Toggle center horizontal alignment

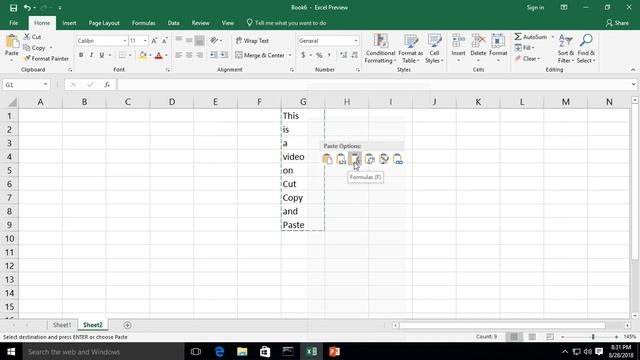[189, 55]
